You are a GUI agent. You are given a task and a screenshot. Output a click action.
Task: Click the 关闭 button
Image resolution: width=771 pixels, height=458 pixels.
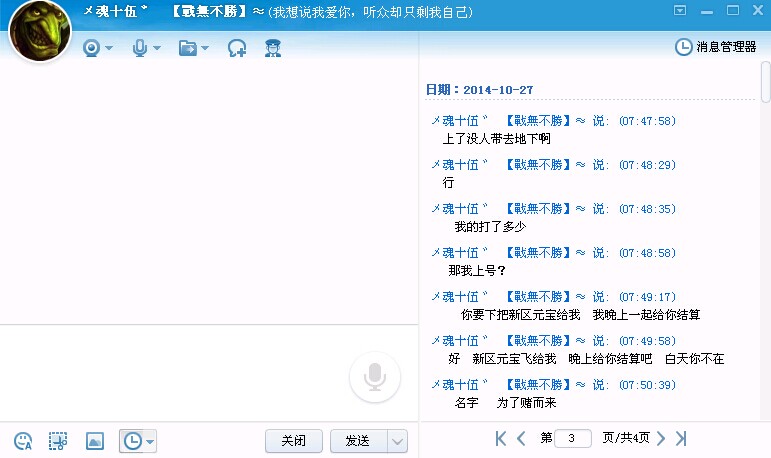(x=293, y=441)
